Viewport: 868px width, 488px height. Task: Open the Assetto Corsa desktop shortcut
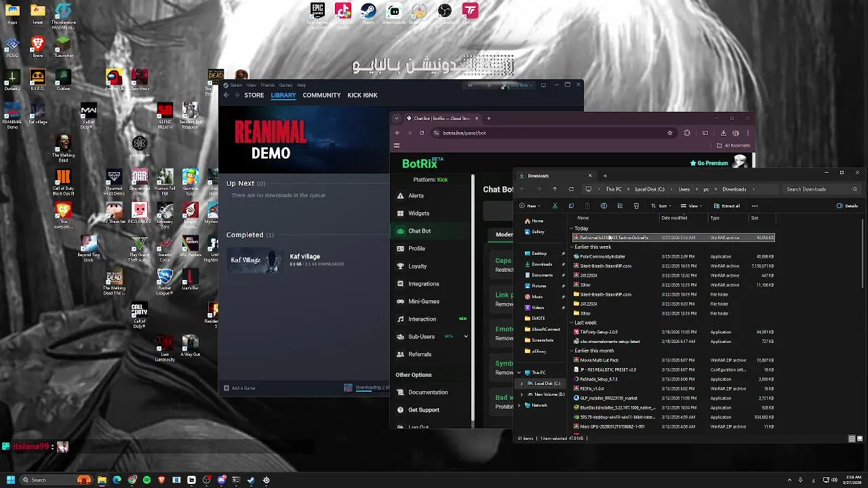pyautogui.click(x=165, y=249)
